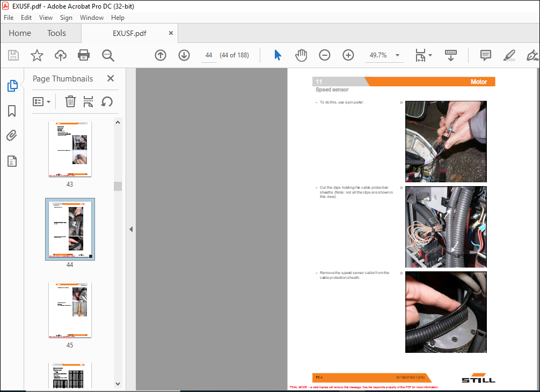Expand the zoom percentage dropdown
The height and width of the screenshot is (392, 540).
(x=397, y=55)
